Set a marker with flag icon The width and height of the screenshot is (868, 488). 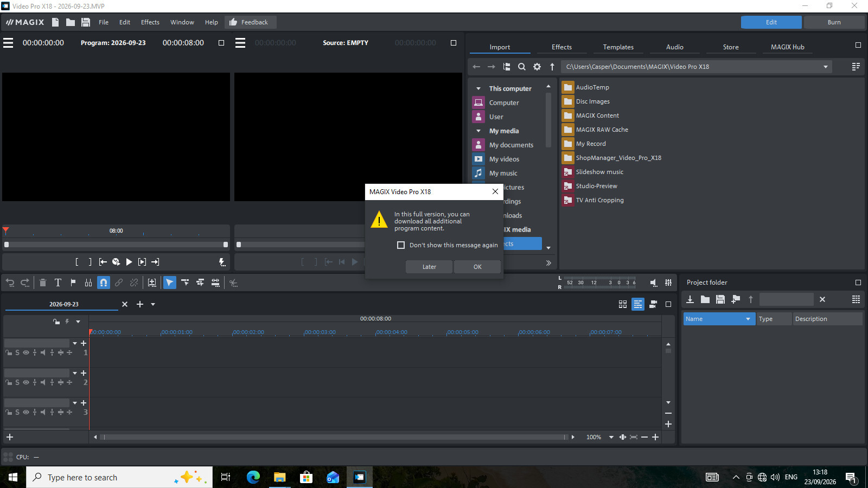73,282
